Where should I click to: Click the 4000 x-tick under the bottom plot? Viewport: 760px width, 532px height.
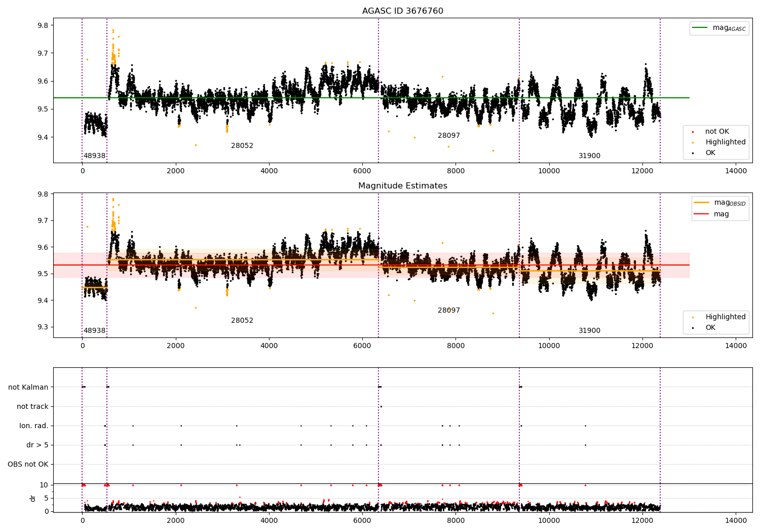tap(269, 521)
